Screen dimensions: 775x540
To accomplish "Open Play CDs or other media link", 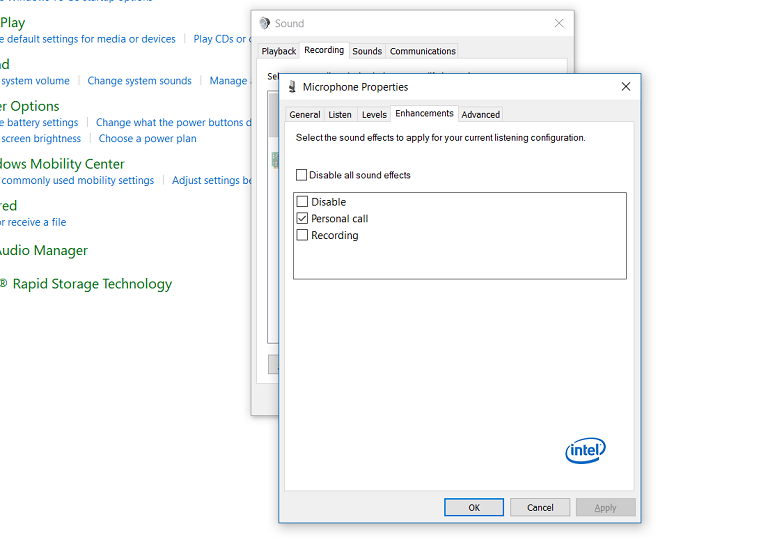I will click(222, 39).
